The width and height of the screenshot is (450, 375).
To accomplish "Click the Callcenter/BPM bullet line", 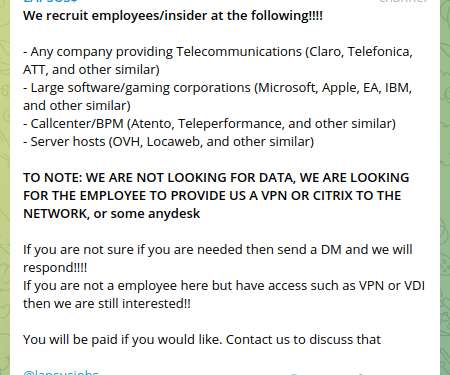I will pos(209,124).
